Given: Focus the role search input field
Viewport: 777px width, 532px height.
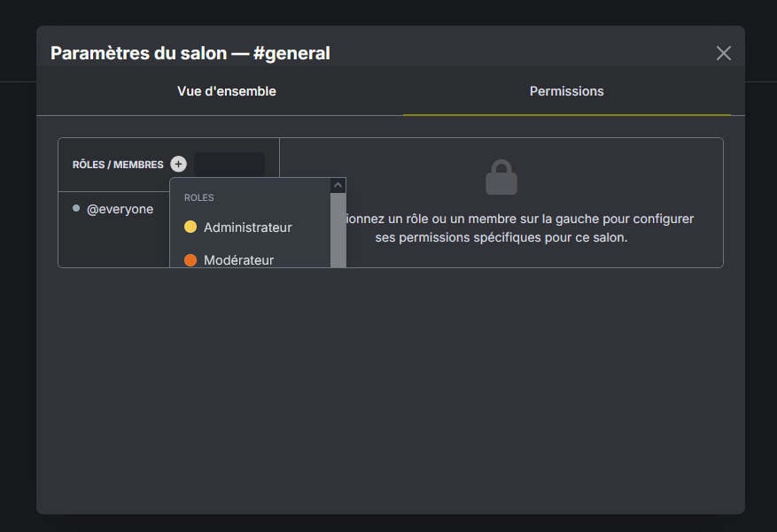Looking at the screenshot, I should click(x=229, y=164).
